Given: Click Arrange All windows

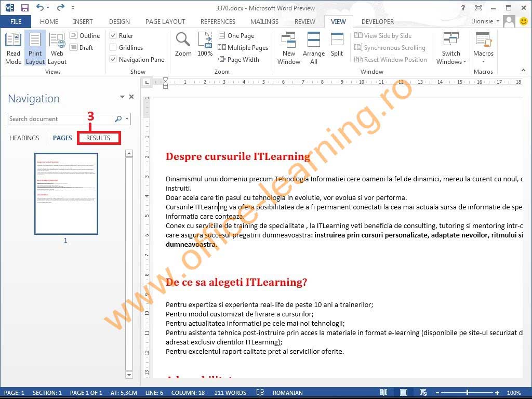Looking at the screenshot, I should point(313,48).
